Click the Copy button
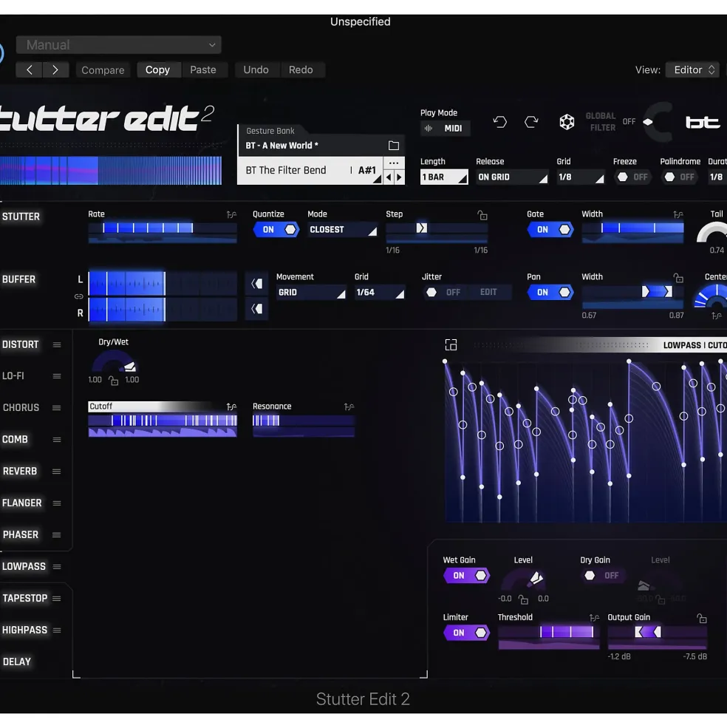727x728 pixels. [157, 69]
